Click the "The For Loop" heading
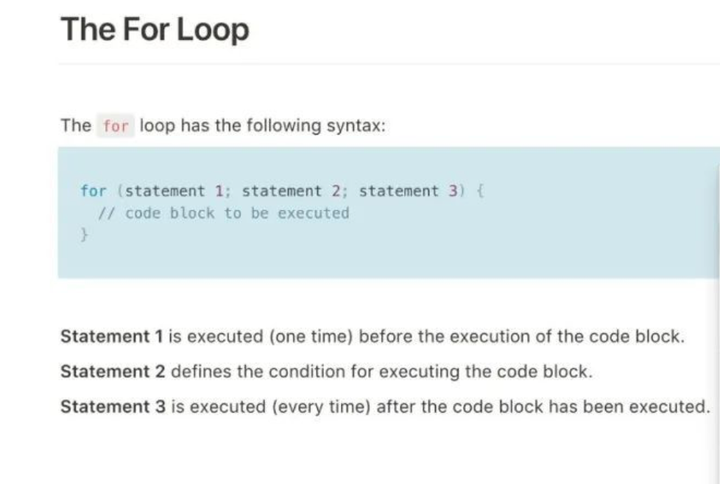Screen dimensions: 720x484 [154, 29]
